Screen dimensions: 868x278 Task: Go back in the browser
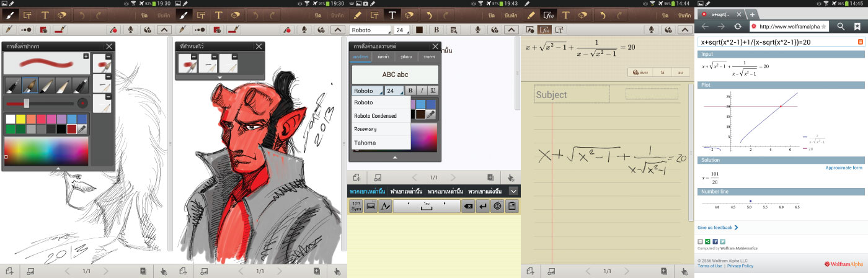pos(705,26)
